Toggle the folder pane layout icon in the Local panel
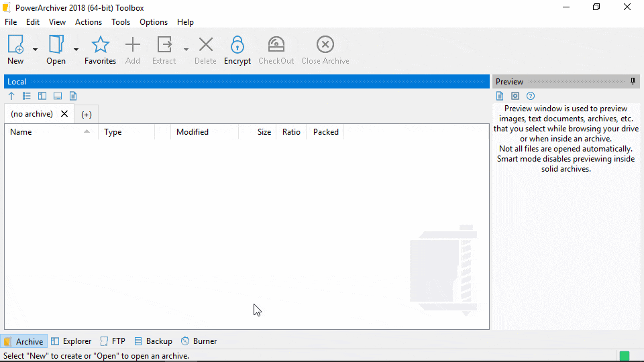Image resolution: width=644 pixels, height=362 pixels. [42, 96]
